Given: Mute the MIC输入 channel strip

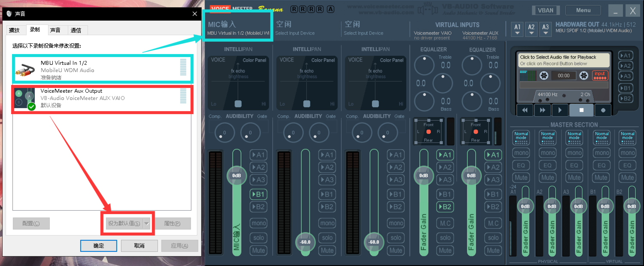Looking at the screenshot, I should 258,251.
